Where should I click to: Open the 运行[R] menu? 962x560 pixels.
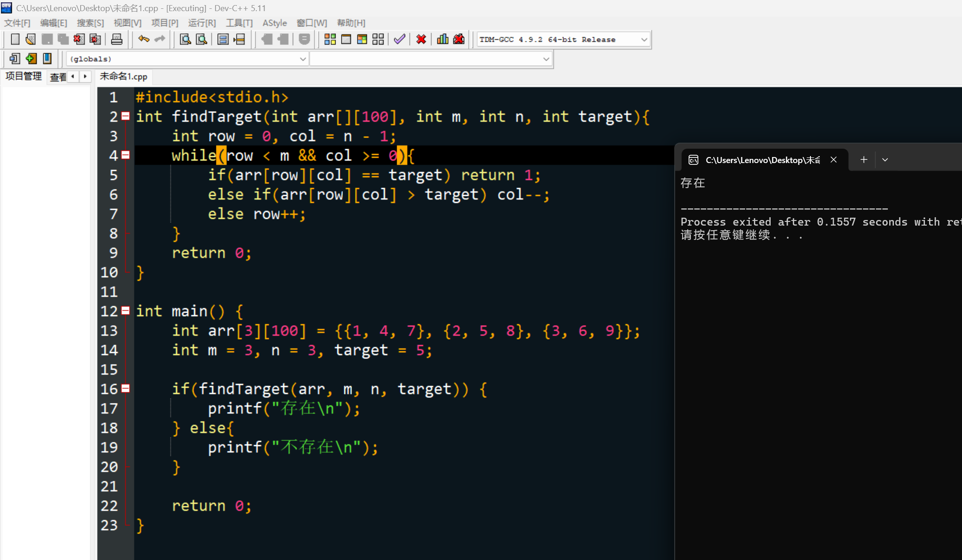(x=202, y=23)
